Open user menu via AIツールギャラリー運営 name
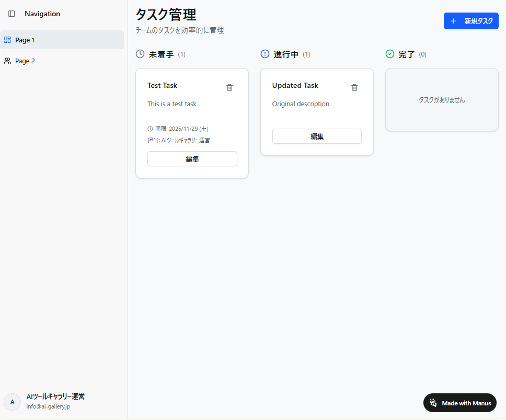Image resolution: width=506 pixels, height=420 pixels. (x=55, y=397)
